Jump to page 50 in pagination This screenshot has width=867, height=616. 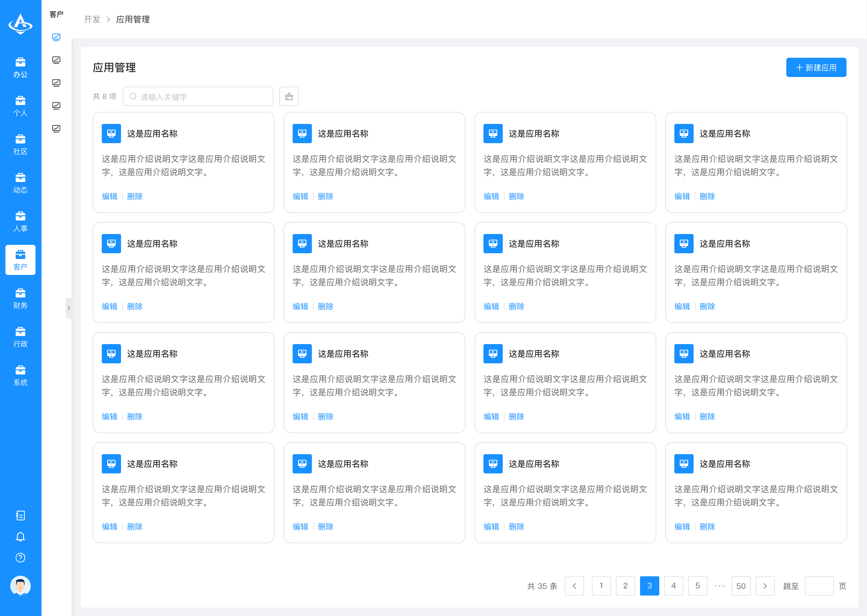click(x=741, y=586)
